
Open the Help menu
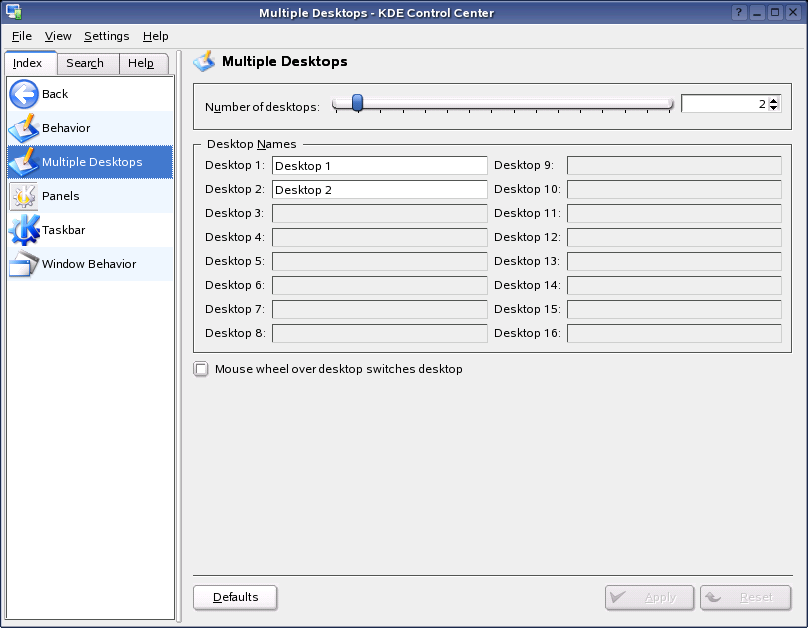point(156,36)
